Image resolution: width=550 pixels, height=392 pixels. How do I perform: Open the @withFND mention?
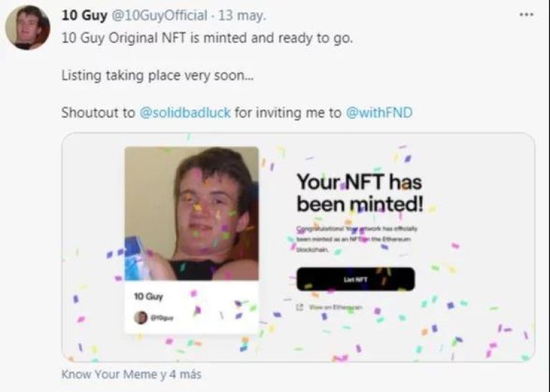tap(379, 113)
